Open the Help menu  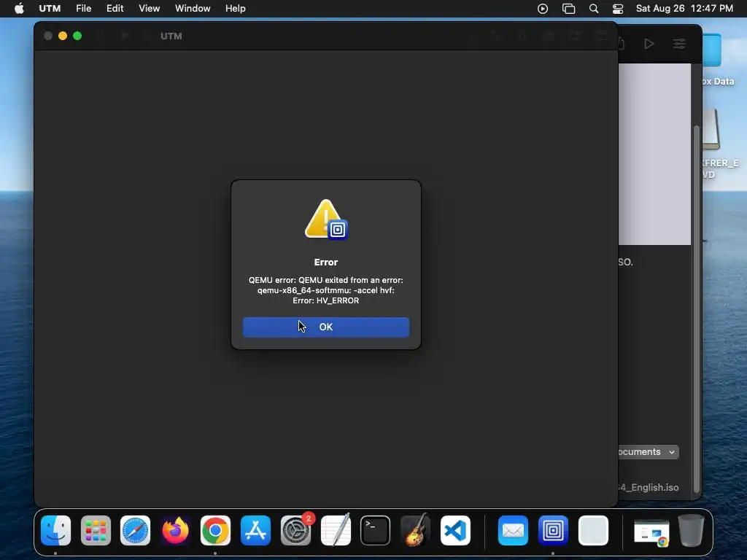[236, 9]
